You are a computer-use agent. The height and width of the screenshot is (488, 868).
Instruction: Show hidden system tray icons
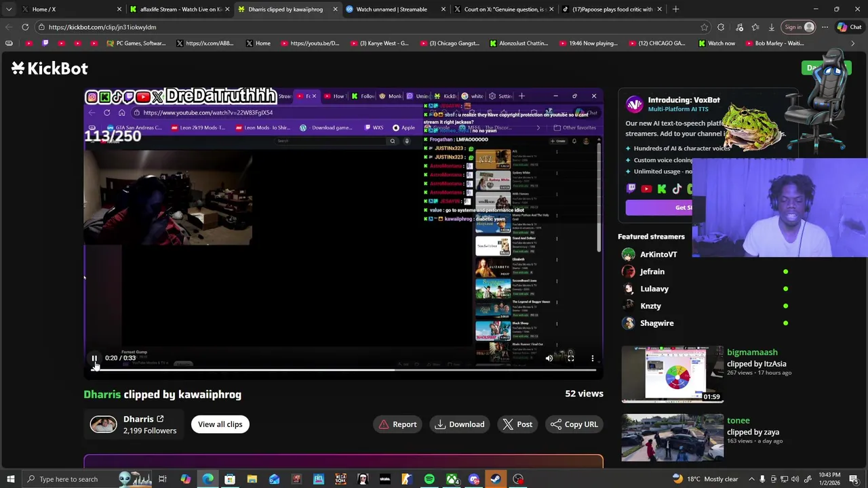751,479
